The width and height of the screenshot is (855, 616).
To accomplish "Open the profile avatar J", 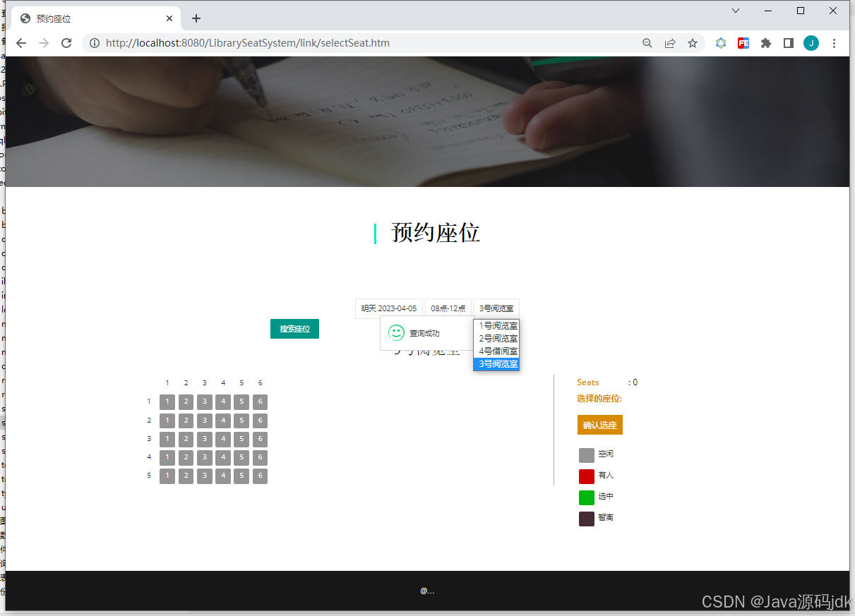I will click(811, 43).
